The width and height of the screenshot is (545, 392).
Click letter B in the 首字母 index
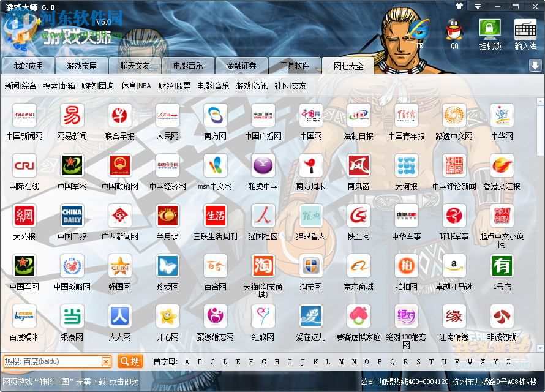(200, 362)
